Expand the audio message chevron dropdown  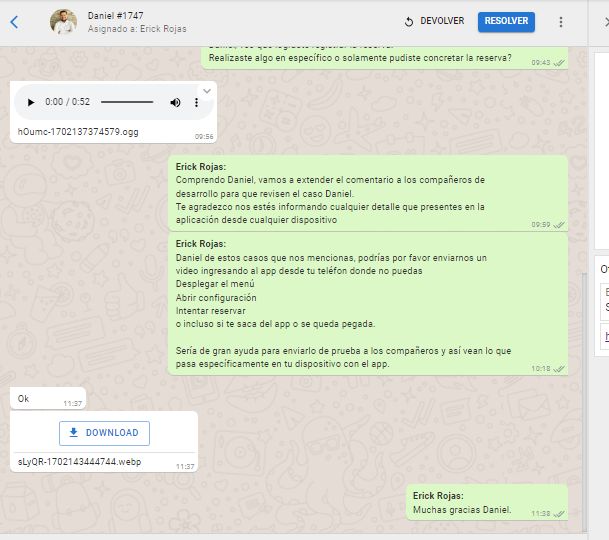206,90
